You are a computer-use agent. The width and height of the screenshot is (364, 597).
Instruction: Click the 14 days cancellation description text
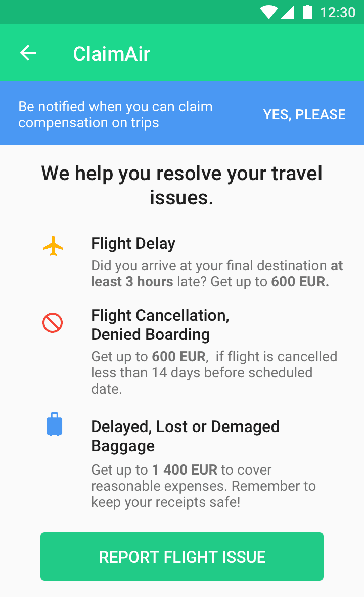pyautogui.click(x=214, y=372)
